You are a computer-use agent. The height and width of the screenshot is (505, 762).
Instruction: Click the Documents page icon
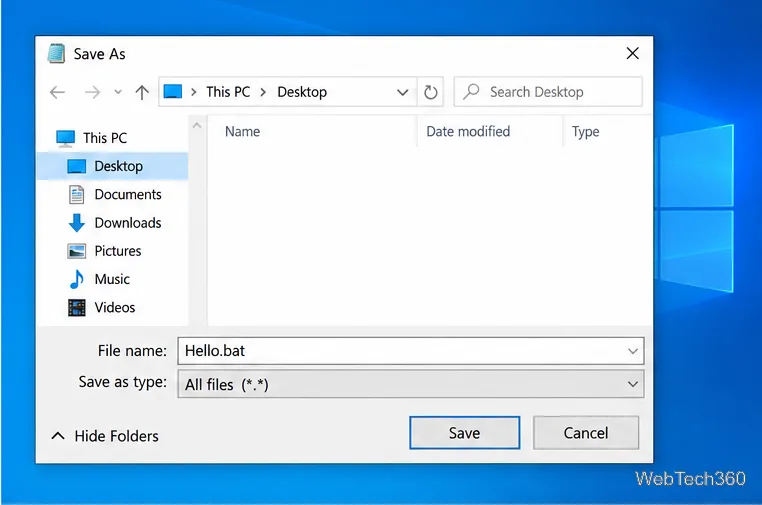pos(76,194)
